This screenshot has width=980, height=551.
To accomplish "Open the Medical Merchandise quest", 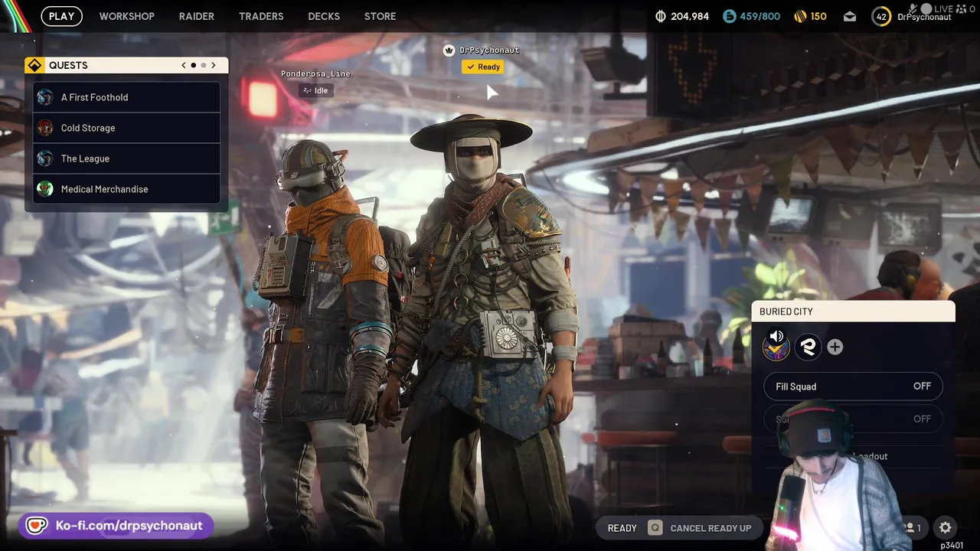I will click(127, 189).
